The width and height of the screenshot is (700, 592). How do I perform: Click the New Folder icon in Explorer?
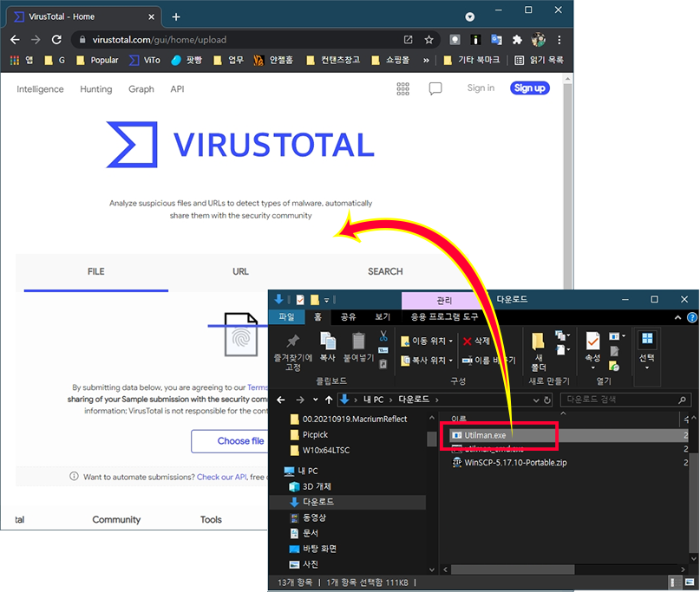(x=538, y=342)
